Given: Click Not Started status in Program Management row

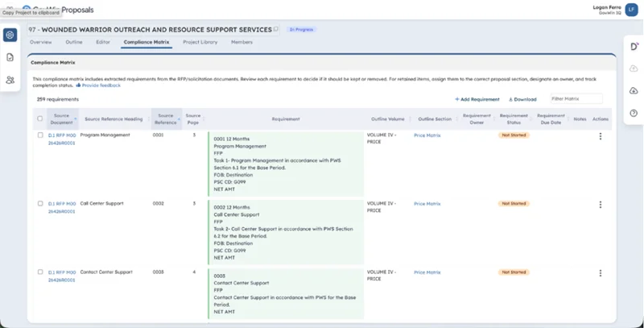Looking at the screenshot, I should click(514, 135).
